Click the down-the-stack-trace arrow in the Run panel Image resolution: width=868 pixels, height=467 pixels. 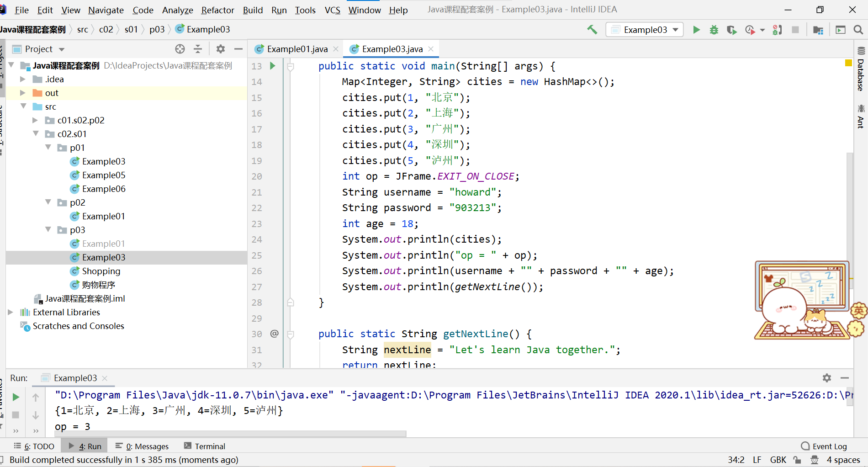36,415
